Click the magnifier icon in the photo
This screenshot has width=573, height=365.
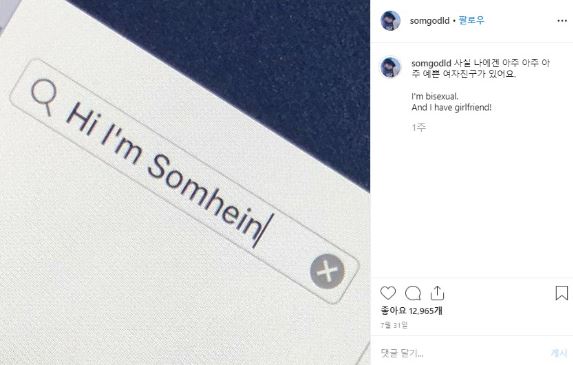[x=44, y=97]
